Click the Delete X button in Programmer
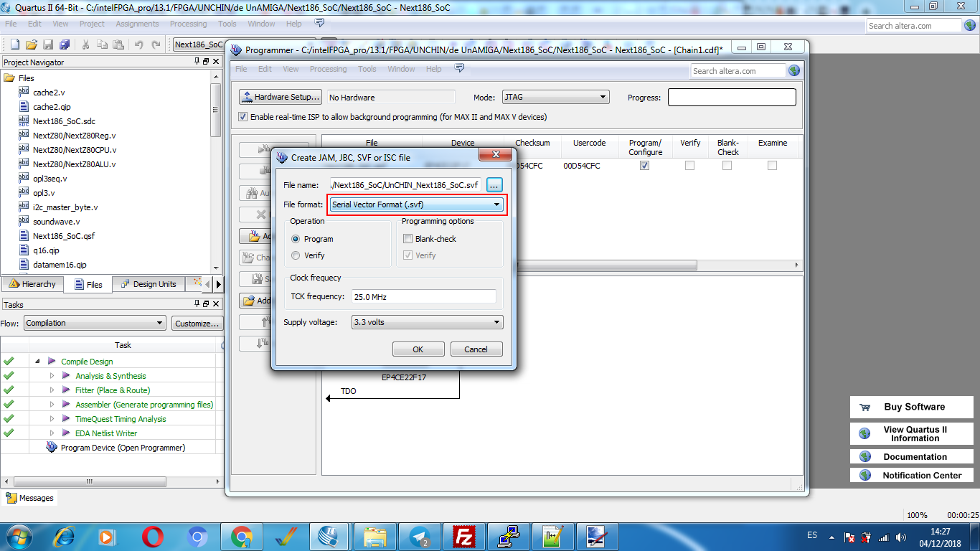980x551 pixels. [x=255, y=215]
